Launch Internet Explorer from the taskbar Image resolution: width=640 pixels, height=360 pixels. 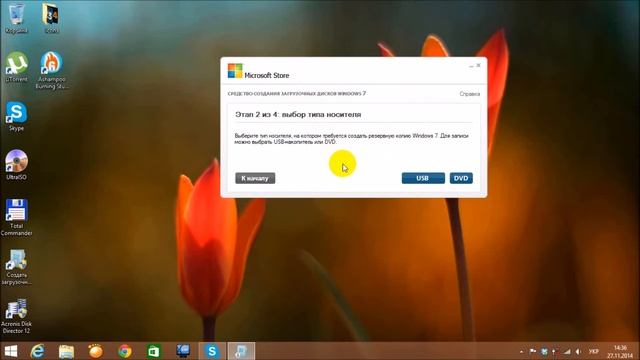[x=38, y=351]
